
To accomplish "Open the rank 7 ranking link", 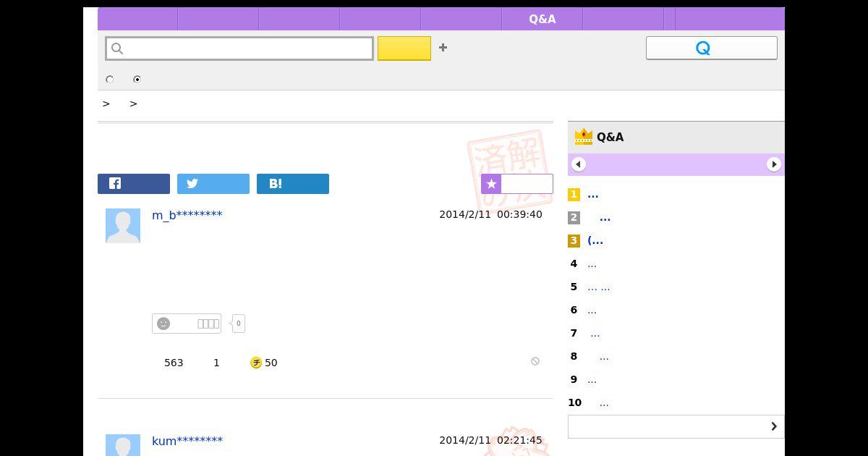I will [595, 333].
